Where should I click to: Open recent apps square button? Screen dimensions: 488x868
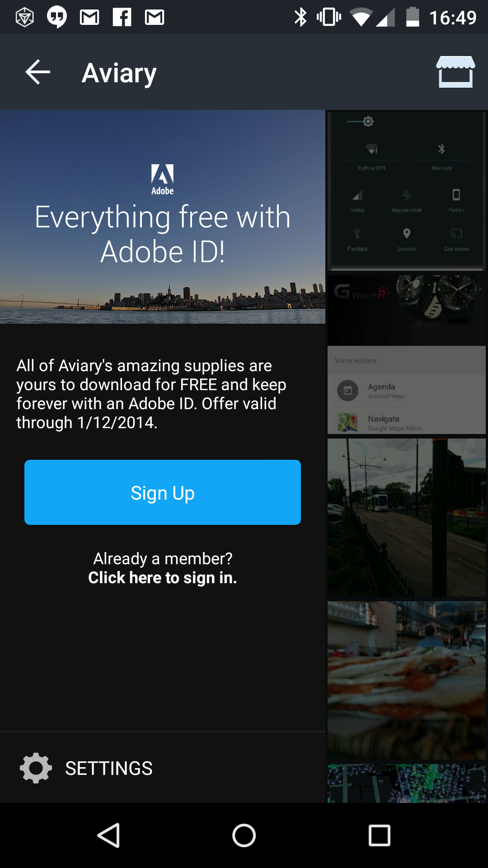pos(380,835)
